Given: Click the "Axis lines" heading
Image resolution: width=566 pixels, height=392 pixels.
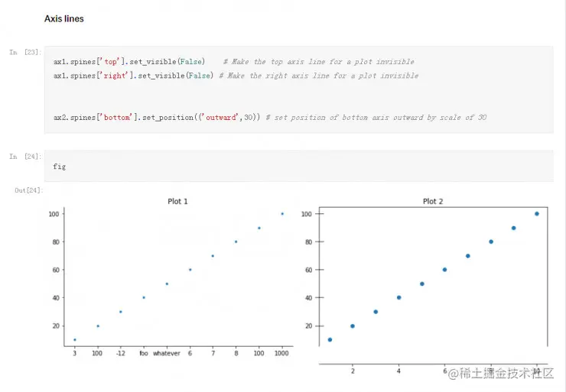Looking at the screenshot, I should tap(64, 19).
